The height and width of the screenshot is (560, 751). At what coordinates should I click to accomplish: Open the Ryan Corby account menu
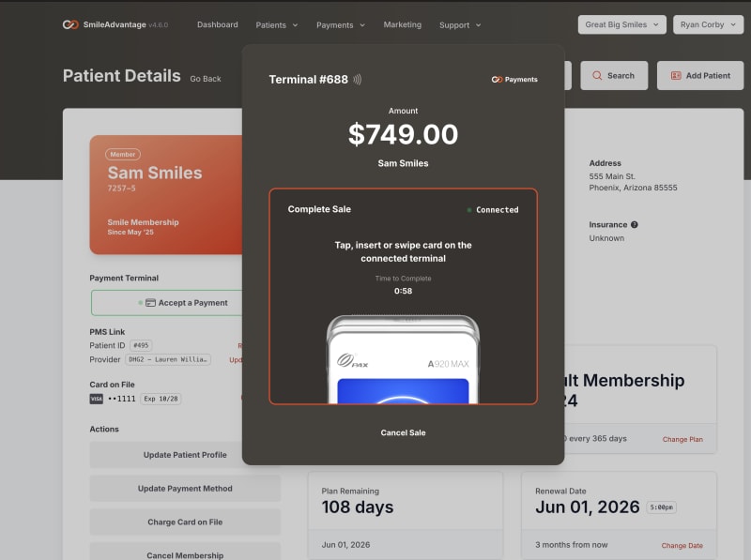coord(707,24)
